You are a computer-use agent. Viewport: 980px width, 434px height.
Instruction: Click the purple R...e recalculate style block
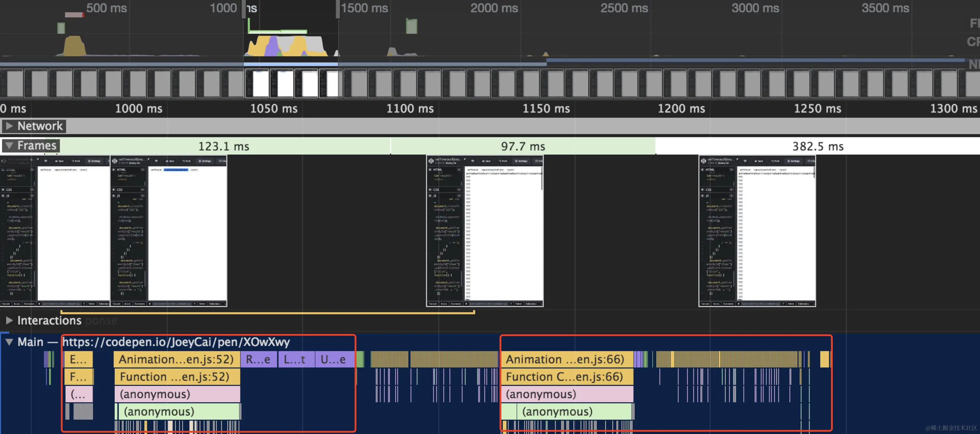pyautogui.click(x=258, y=360)
